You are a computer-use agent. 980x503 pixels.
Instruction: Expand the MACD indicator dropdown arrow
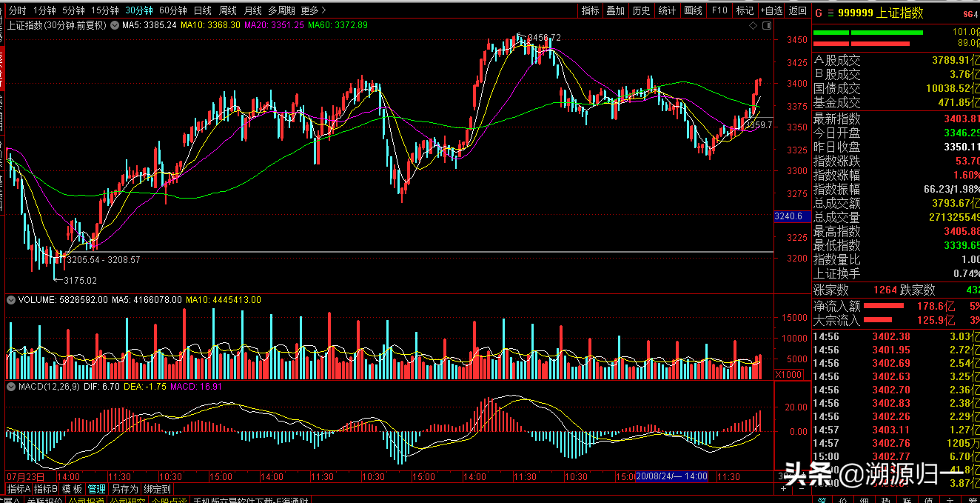[10, 387]
